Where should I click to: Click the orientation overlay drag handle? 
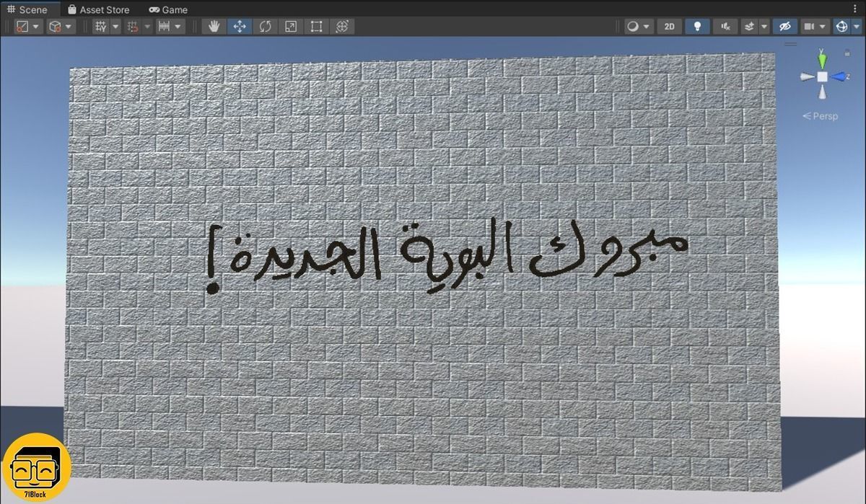791,44
